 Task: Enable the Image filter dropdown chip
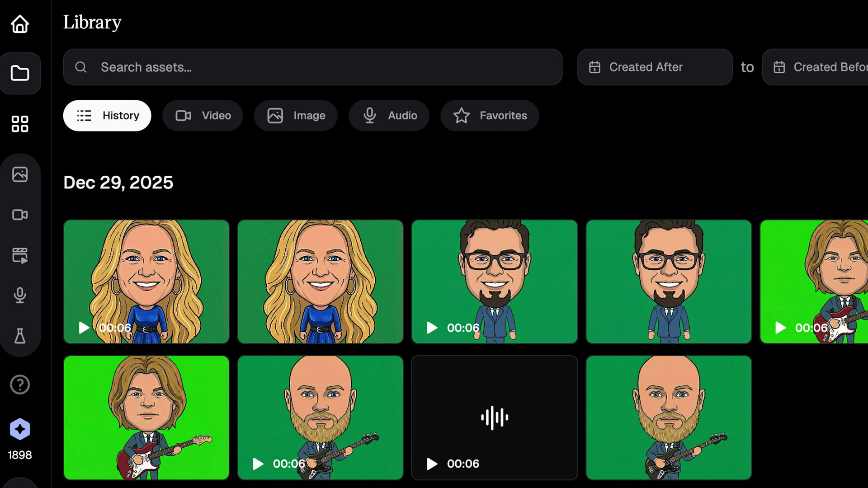tap(296, 115)
